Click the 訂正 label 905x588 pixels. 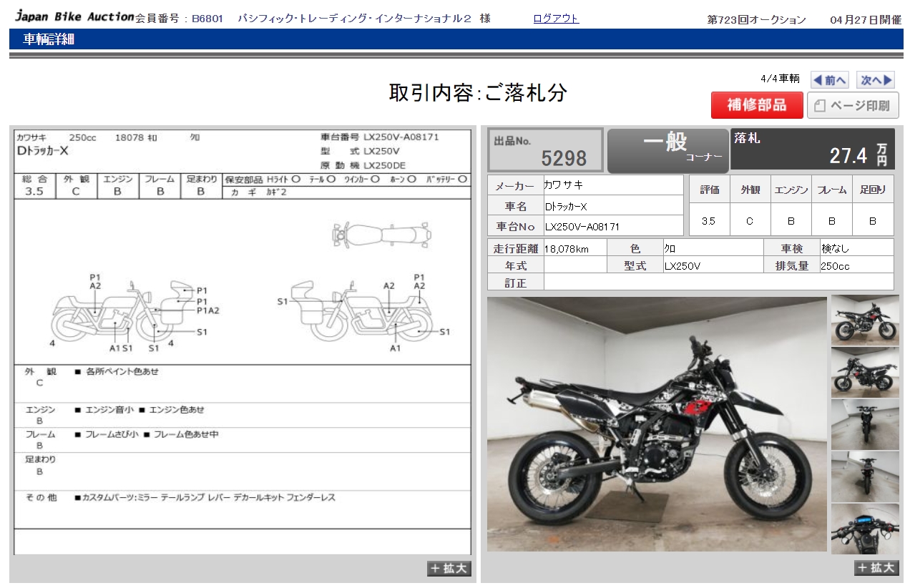(515, 283)
